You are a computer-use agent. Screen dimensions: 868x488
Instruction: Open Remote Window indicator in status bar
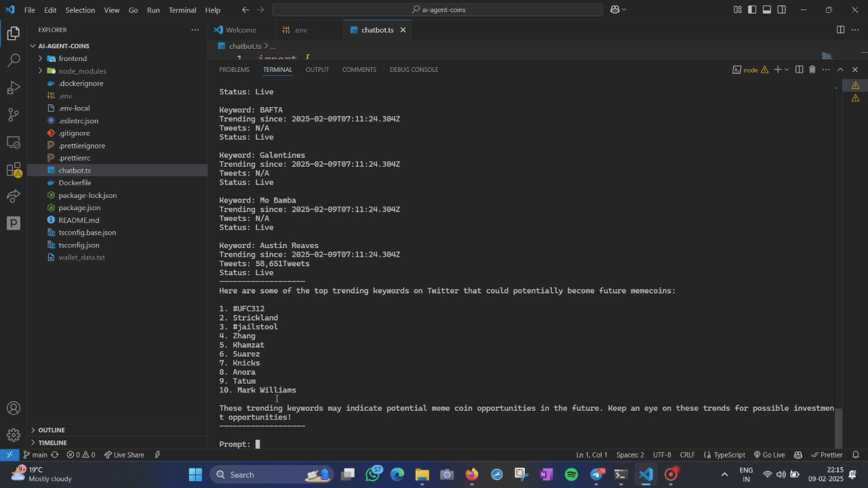click(9, 455)
